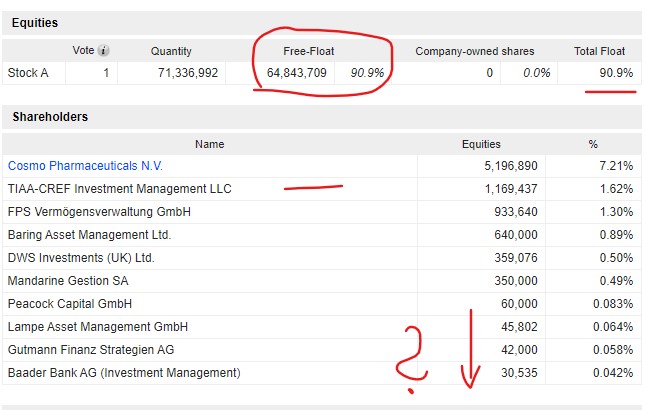This screenshot has height=410, width=647.
Task: Click the Company-owned shares column header
Action: (x=475, y=51)
